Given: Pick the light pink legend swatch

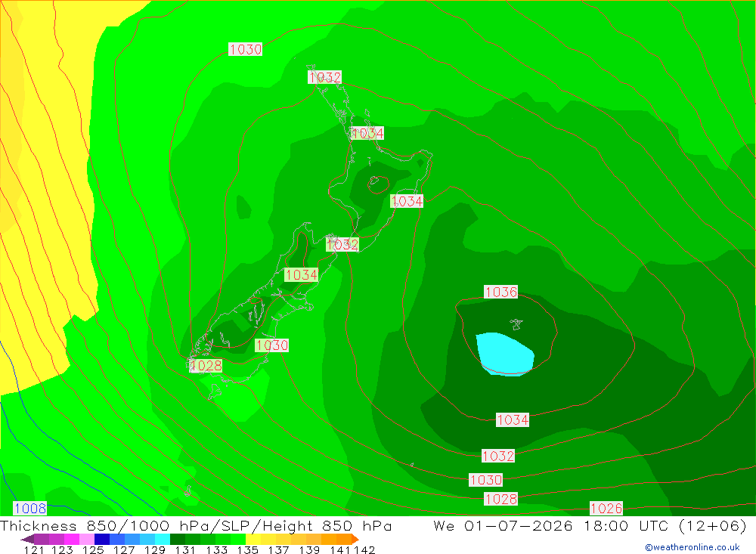Looking at the screenshot, I should [87, 539].
